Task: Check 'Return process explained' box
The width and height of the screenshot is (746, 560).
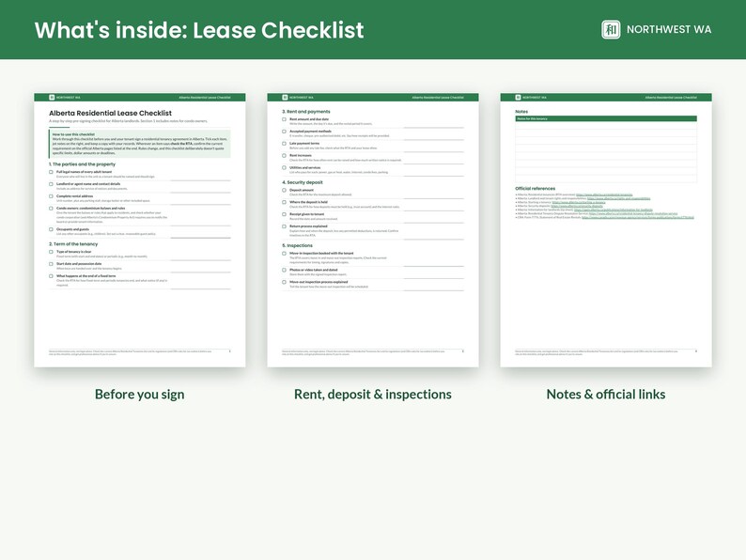Action: [284, 226]
